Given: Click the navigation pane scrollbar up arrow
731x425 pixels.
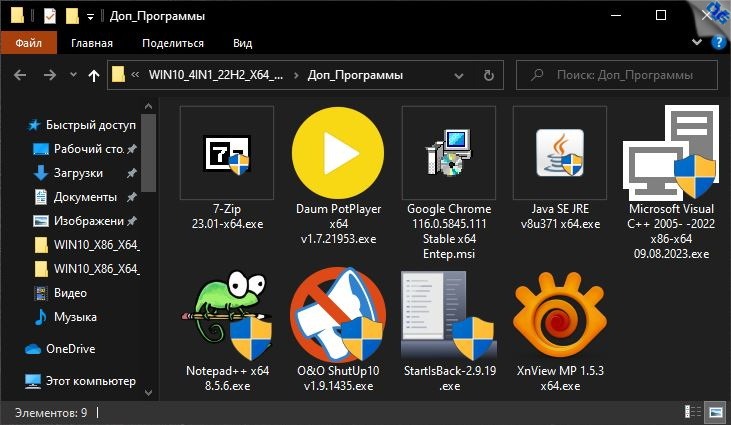Looking at the screenshot, I should (148, 107).
